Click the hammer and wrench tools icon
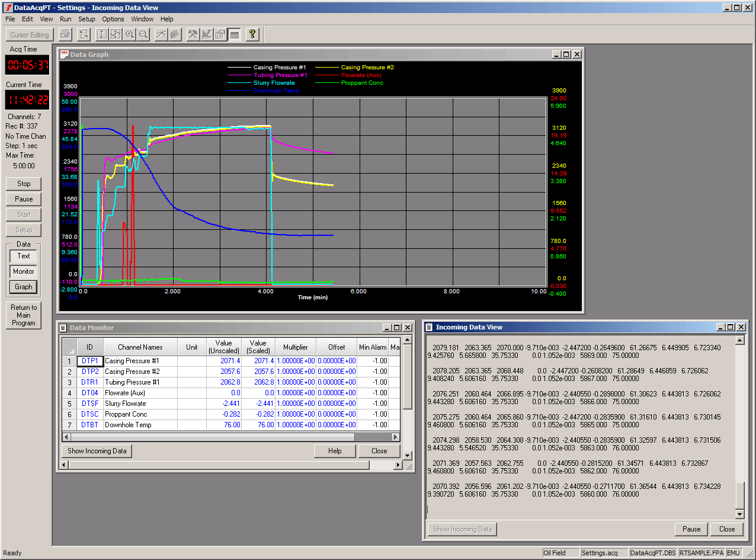 [193, 34]
